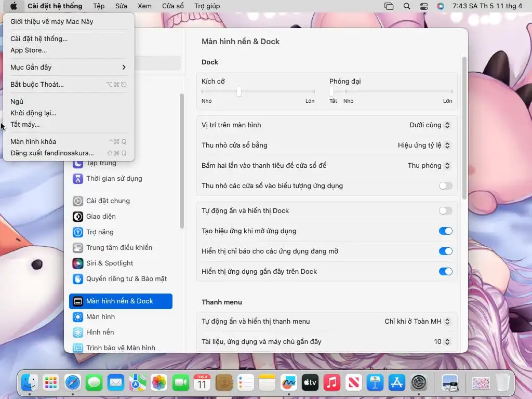Choose App Store... from Apple menu
Screen dimensions: 532x399
click(69, 50)
